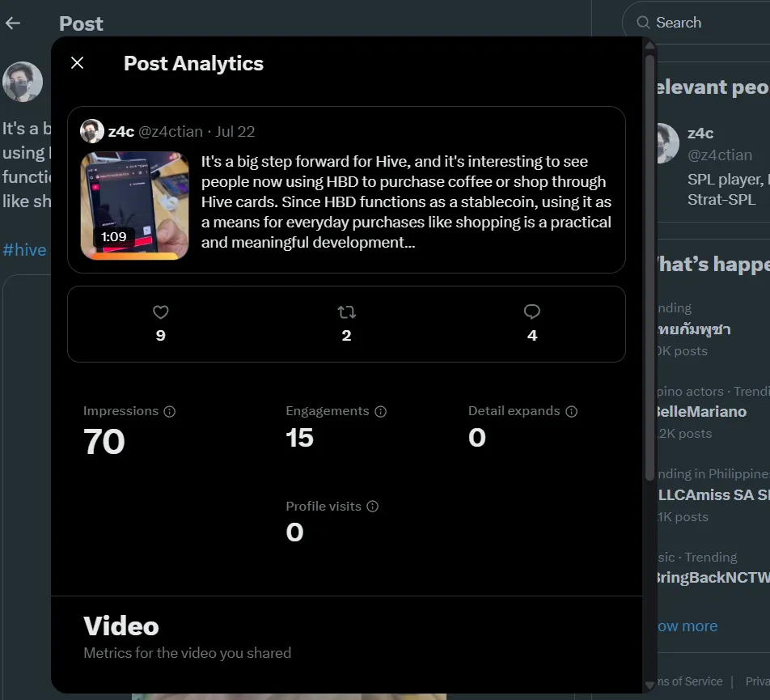The image size is (770, 700).
Task: Click the quoted post text
Action: pyautogui.click(x=407, y=202)
